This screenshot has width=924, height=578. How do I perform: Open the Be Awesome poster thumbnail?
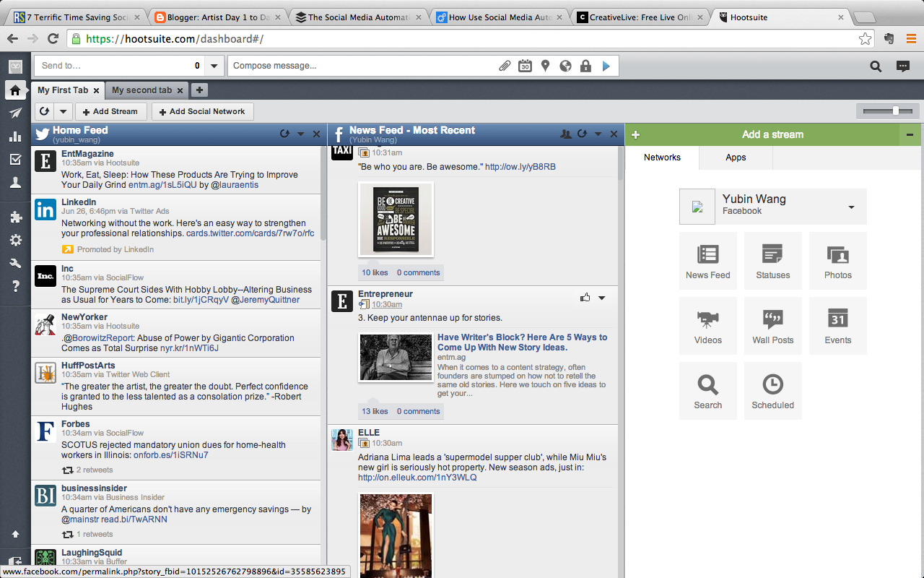click(x=396, y=220)
